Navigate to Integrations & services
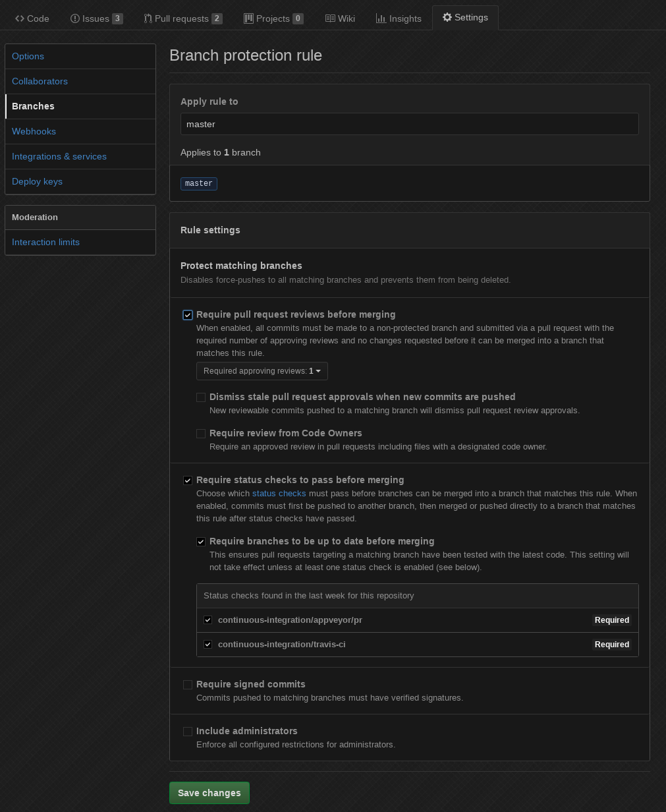Viewport: 666px width, 812px height. (59, 156)
